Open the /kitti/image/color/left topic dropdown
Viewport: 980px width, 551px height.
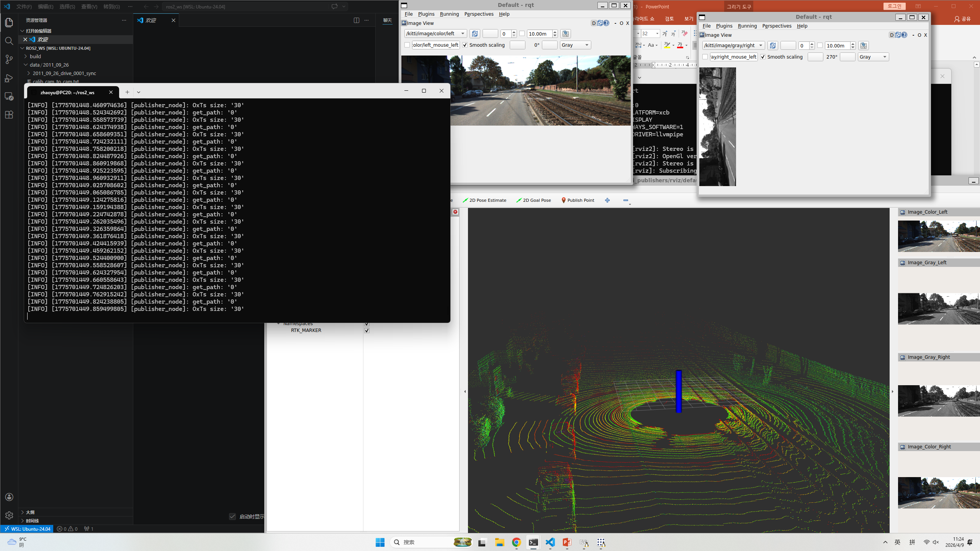[436, 34]
